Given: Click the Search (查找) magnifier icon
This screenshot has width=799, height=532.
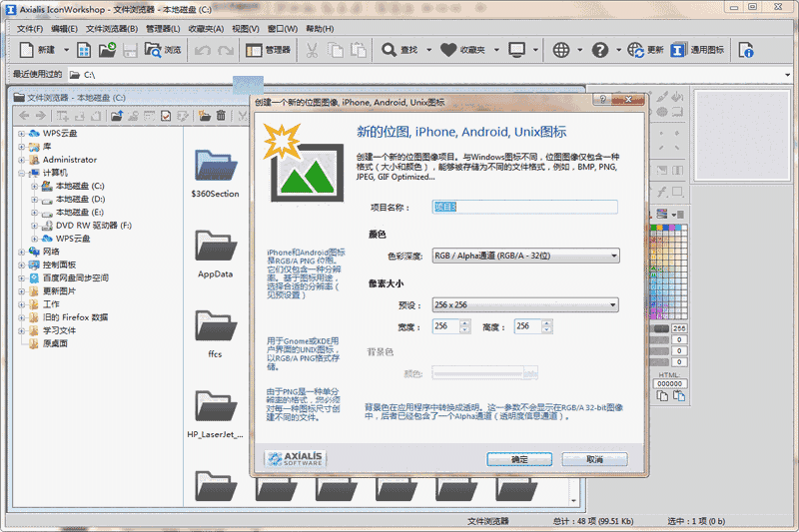Looking at the screenshot, I should tap(389, 50).
